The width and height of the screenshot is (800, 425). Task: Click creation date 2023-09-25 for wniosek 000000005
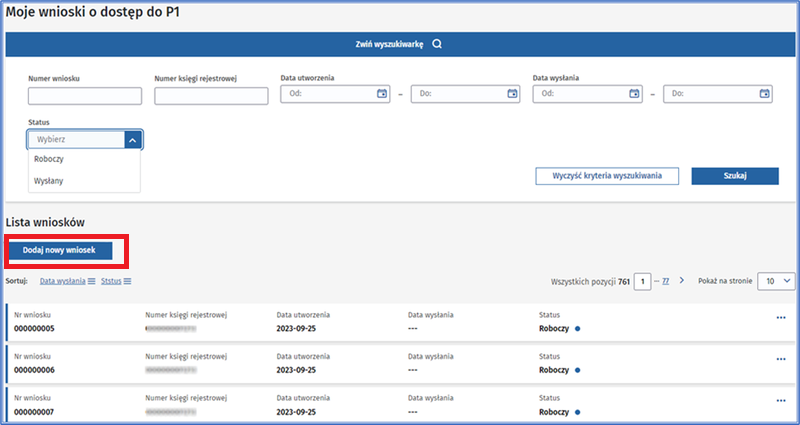(x=296, y=329)
